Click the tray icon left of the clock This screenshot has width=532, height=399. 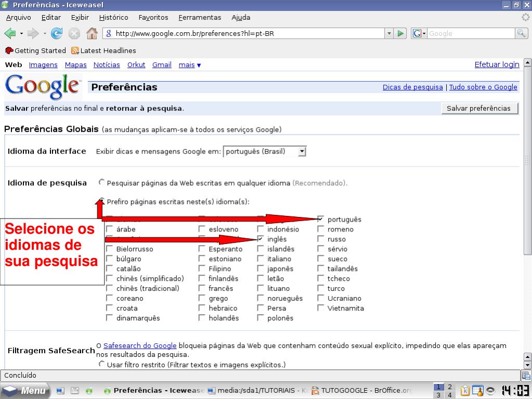[490, 391]
